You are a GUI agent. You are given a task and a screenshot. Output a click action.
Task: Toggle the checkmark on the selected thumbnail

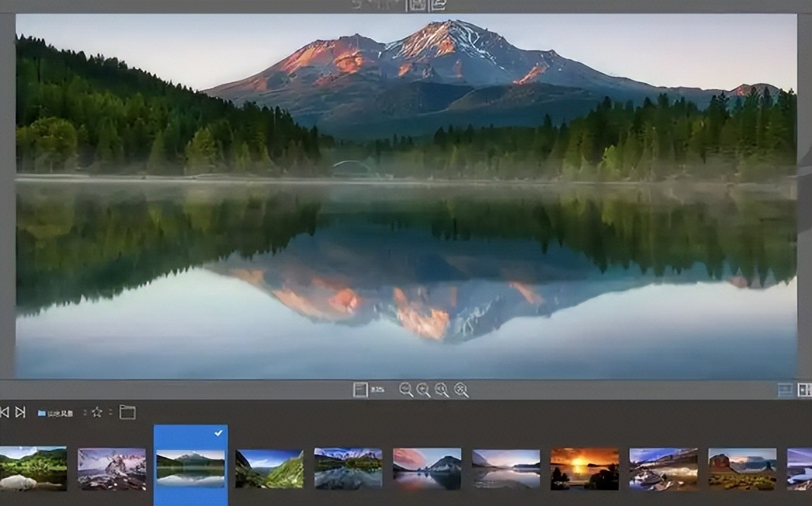218,434
